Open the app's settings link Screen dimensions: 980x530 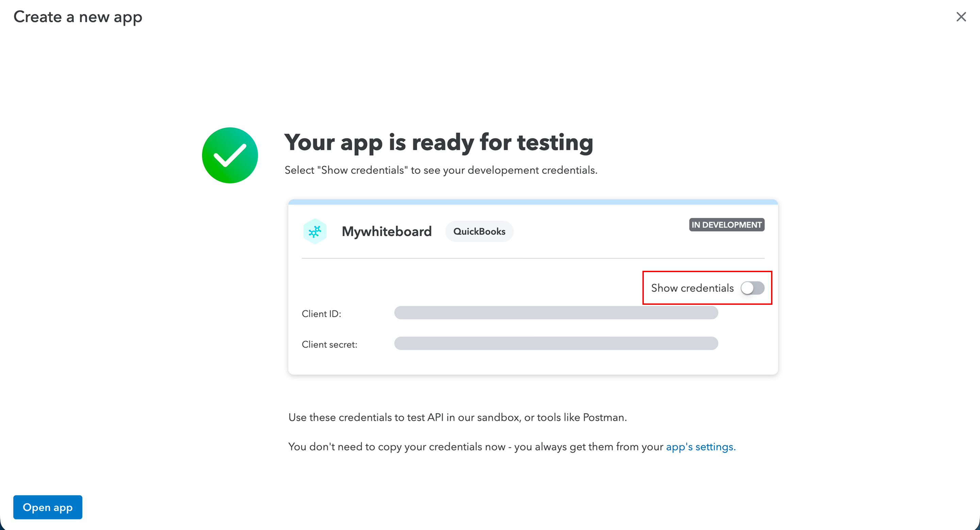tap(700, 447)
